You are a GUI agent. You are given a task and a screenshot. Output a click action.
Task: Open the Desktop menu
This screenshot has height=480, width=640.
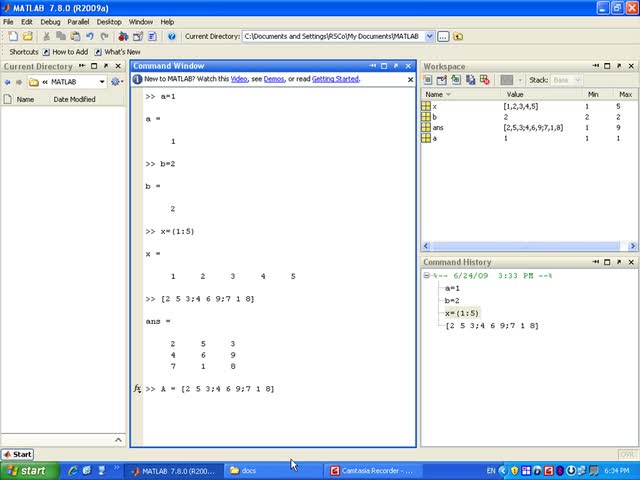coord(109,22)
